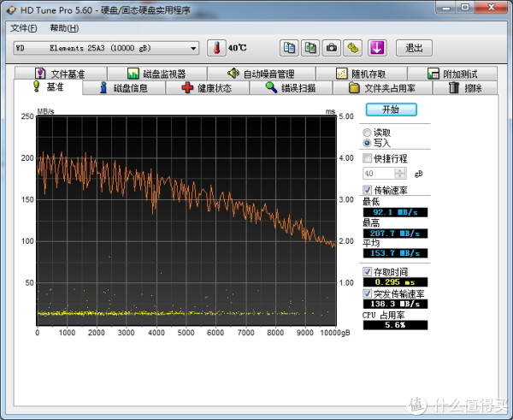
Task: Open the 帮助(H) menu
Action: [64, 28]
